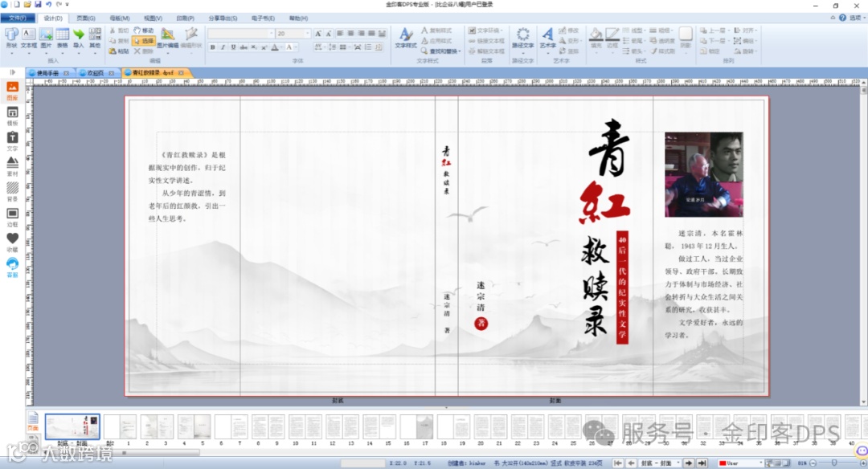This screenshot has height=469, width=868.
Task: Center align text in the ribbon
Action: (351, 34)
